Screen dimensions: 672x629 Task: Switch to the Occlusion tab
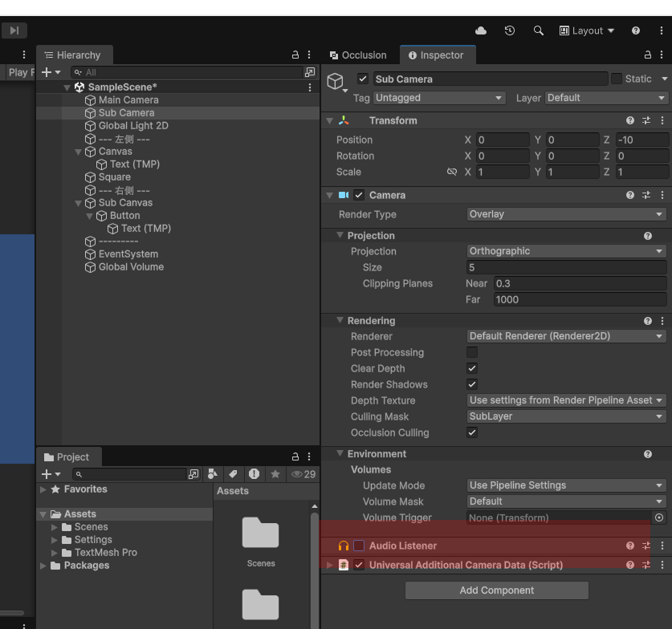point(358,55)
